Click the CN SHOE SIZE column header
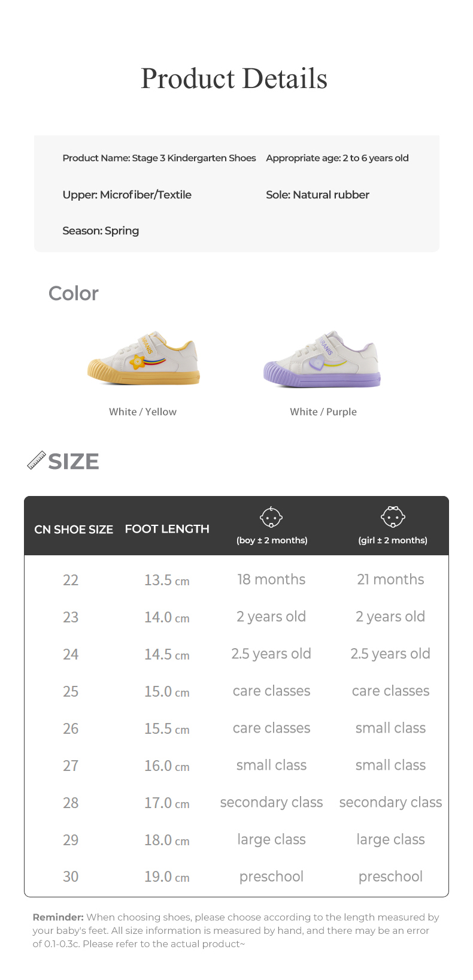 pos(74,530)
